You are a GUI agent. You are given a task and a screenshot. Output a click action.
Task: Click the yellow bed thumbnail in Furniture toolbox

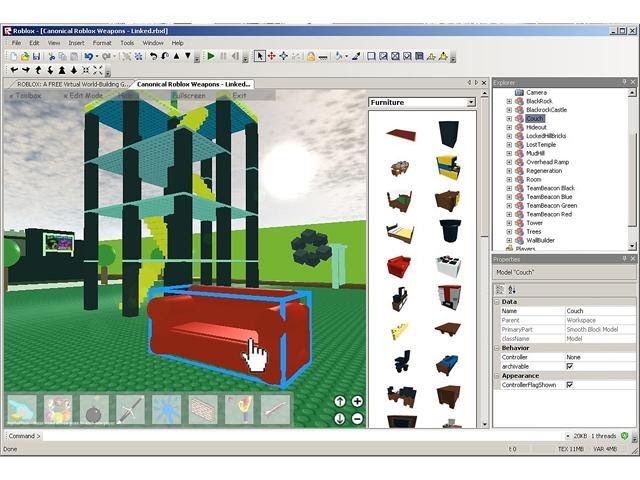pos(400,233)
